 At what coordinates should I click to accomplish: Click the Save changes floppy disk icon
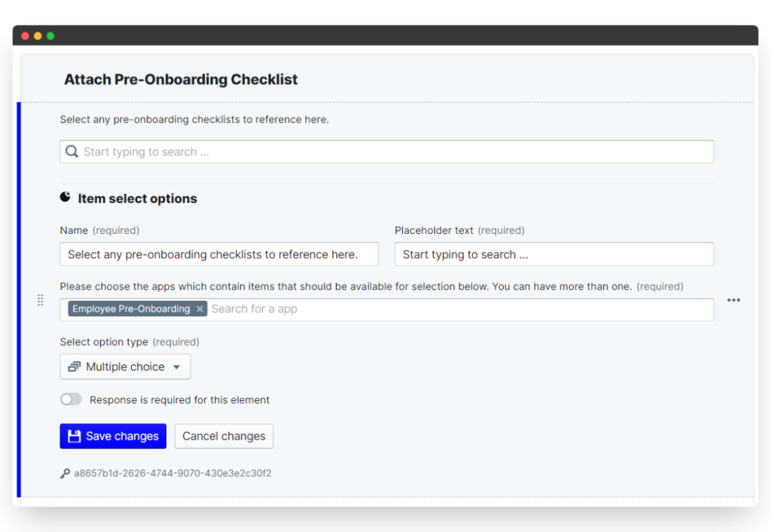(x=75, y=436)
